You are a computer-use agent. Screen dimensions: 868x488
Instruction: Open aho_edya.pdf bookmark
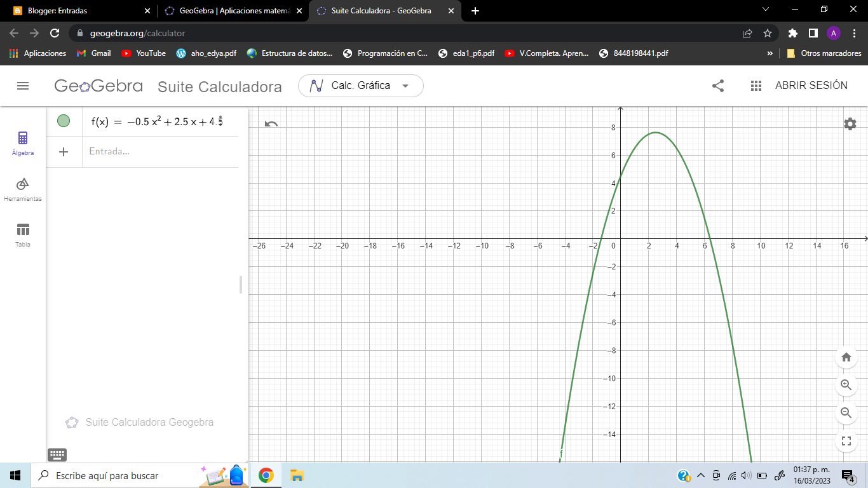tap(206, 53)
